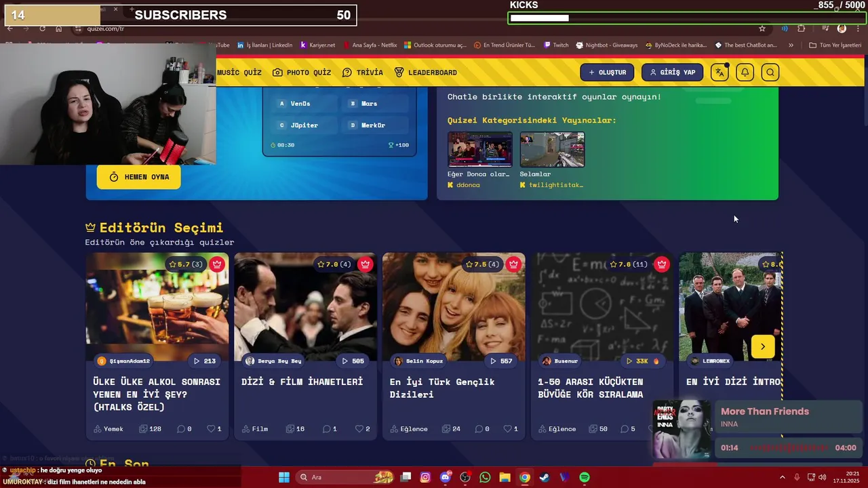Open En İyi Dizi Intro quiz title

tap(734, 382)
